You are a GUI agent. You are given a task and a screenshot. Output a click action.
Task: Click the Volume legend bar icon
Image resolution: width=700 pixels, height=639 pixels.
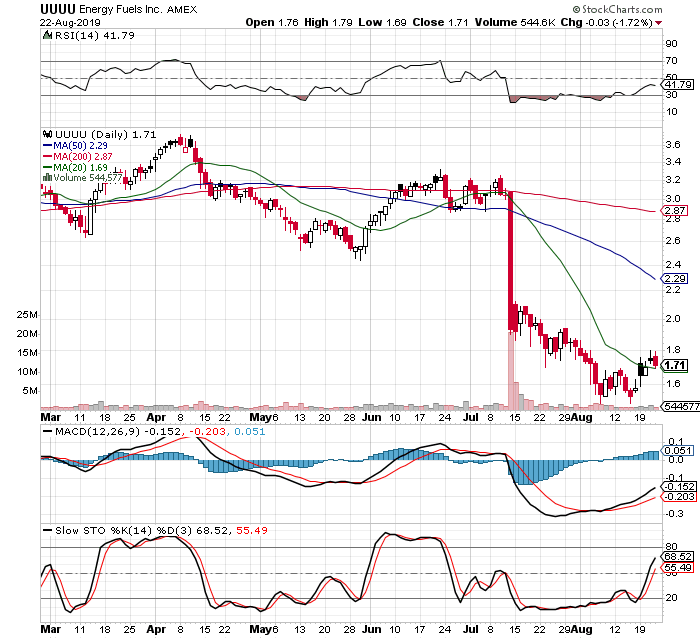click(46, 177)
